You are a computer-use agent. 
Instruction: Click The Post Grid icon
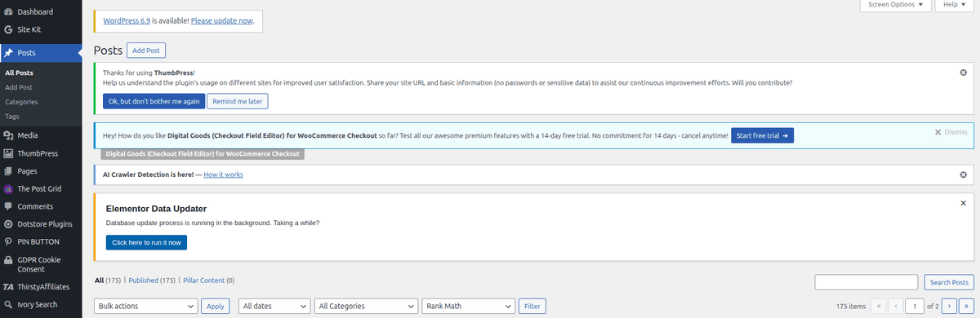point(8,188)
